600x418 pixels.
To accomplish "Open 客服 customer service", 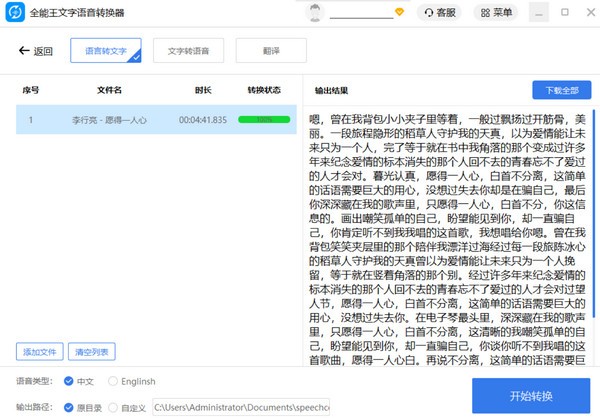I will click(438, 13).
